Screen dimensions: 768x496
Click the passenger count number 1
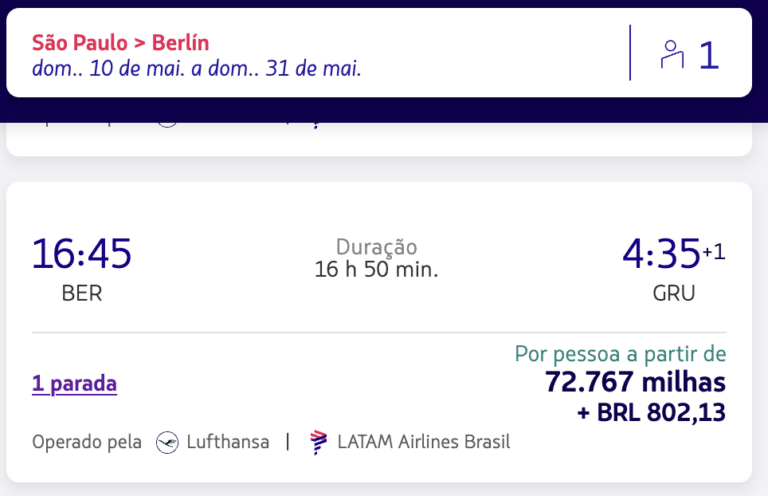709,55
